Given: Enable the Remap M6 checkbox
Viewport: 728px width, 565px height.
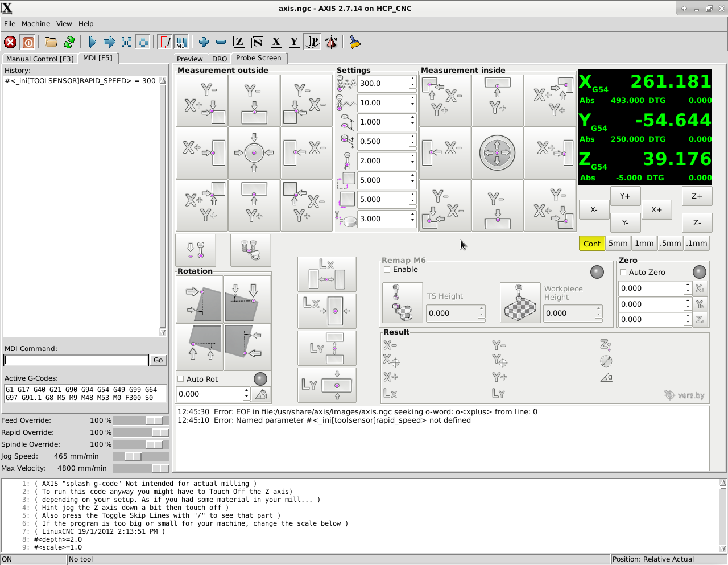Looking at the screenshot, I should coord(387,270).
